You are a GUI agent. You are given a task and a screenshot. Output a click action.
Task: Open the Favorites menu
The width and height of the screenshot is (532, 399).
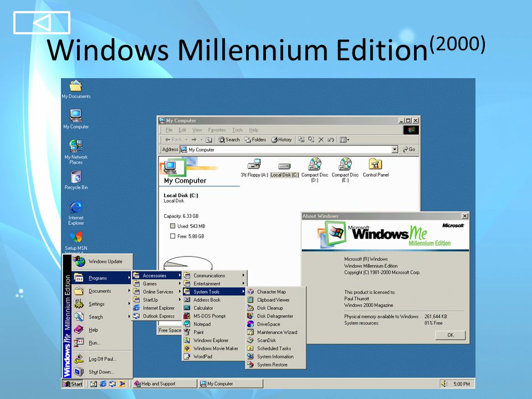click(217, 130)
